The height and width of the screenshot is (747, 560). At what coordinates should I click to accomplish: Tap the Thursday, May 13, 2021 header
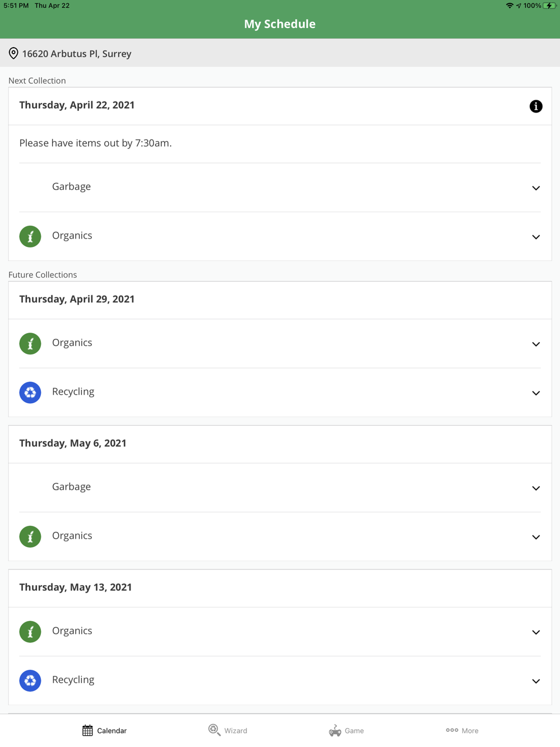76,587
